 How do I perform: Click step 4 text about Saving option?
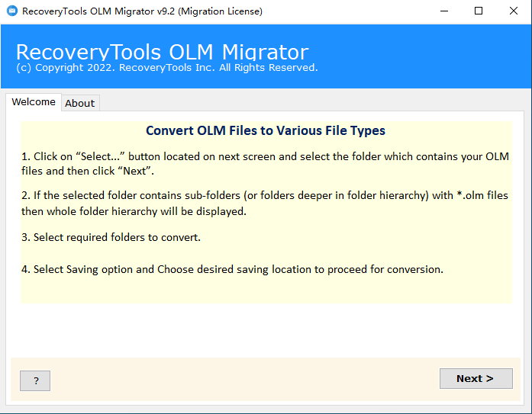pos(232,269)
